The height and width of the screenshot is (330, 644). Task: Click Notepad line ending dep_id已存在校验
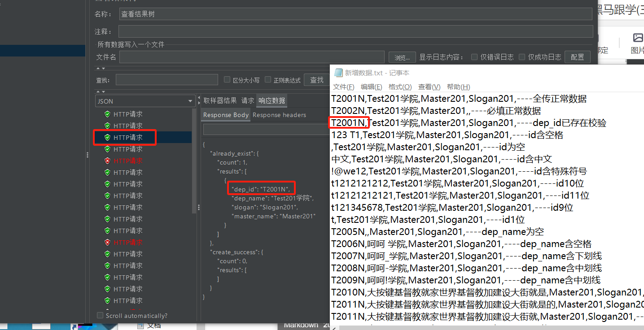(x=469, y=123)
